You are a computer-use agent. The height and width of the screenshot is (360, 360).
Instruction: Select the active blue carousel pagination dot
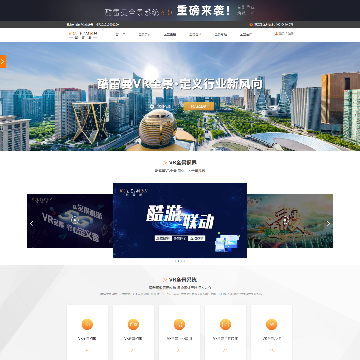pos(178,261)
